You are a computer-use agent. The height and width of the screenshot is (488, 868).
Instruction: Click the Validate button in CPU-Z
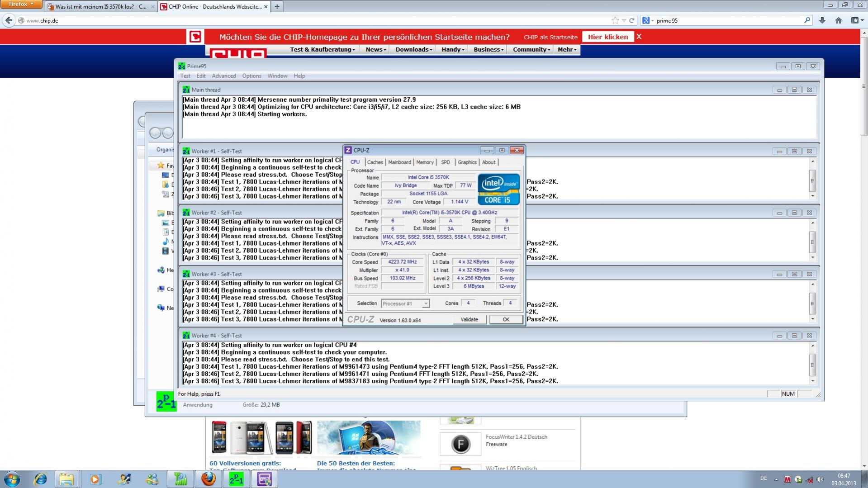[469, 319]
